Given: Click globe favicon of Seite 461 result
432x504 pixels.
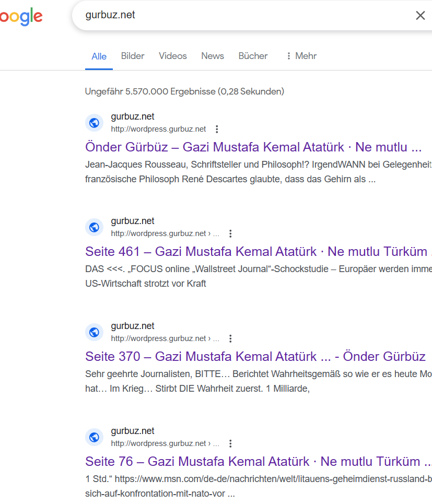Looking at the screenshot, I should coord(94,227).
